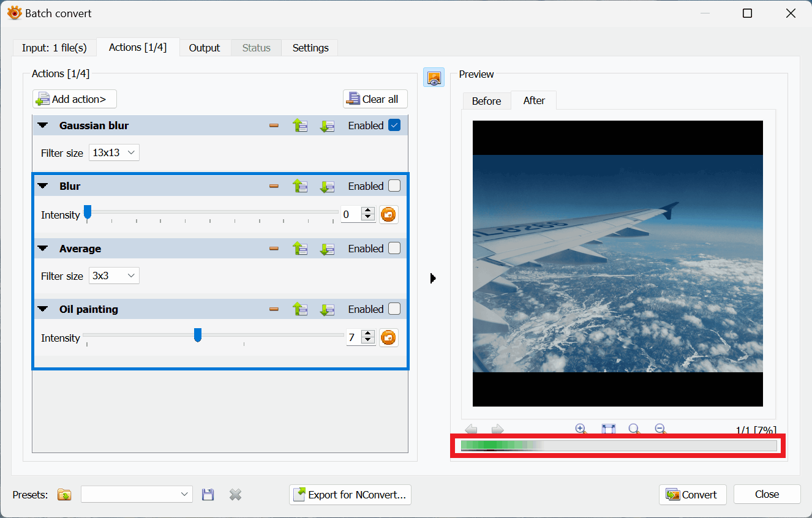Save preset with the floppy disk icon
Screen dimensions: 812x518
click(208, 495)
